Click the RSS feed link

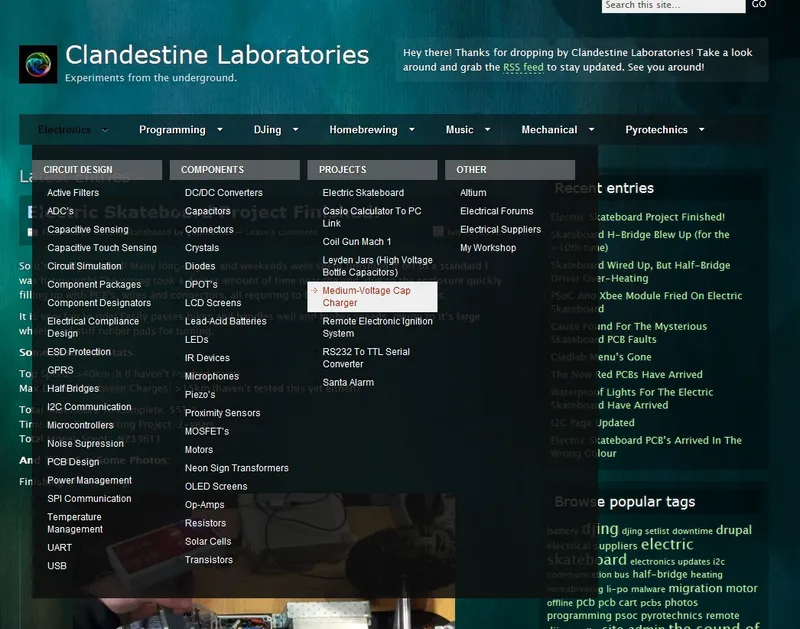pyautogui.click(x=523, y=67)
